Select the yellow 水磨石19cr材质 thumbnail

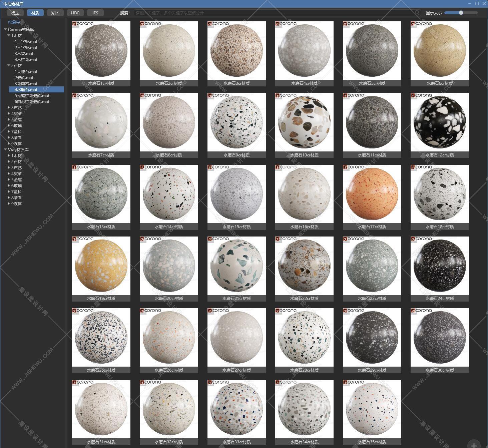(101, 266)
